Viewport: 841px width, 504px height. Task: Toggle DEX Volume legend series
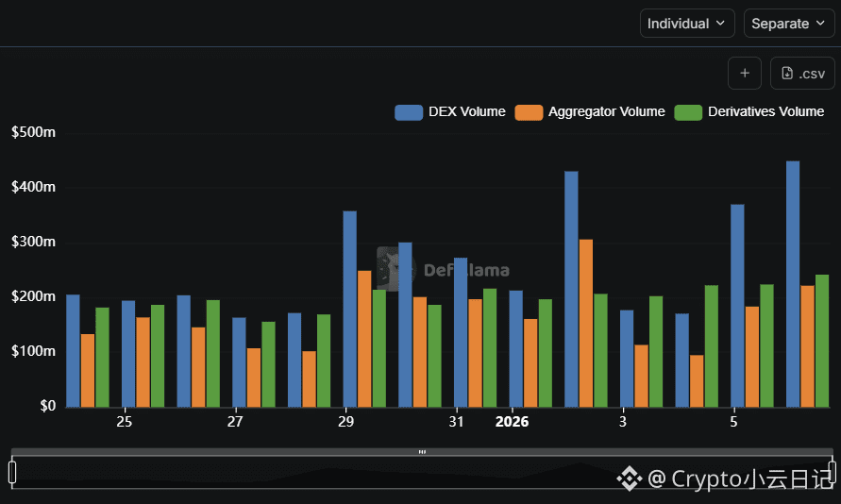(x=450, y=112)
